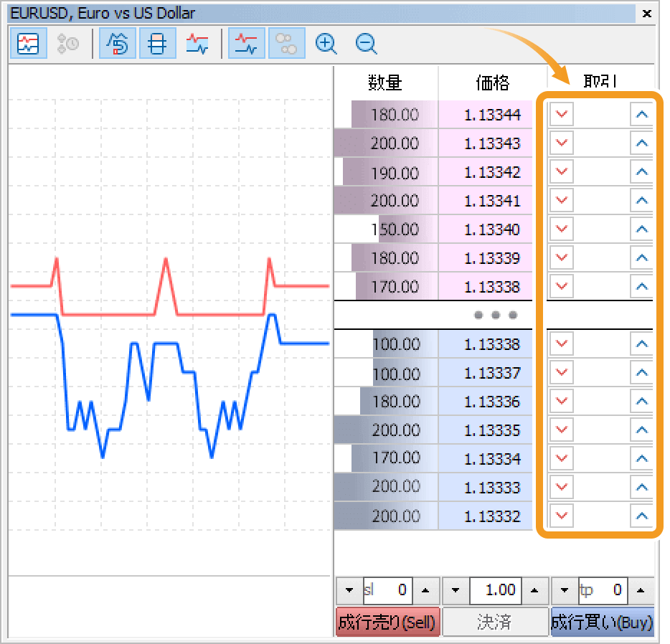The height and width of the screenshot is (644, 670).
Task: Toggle the highlighted red-blue tick line icon
Action: (247, 44)
